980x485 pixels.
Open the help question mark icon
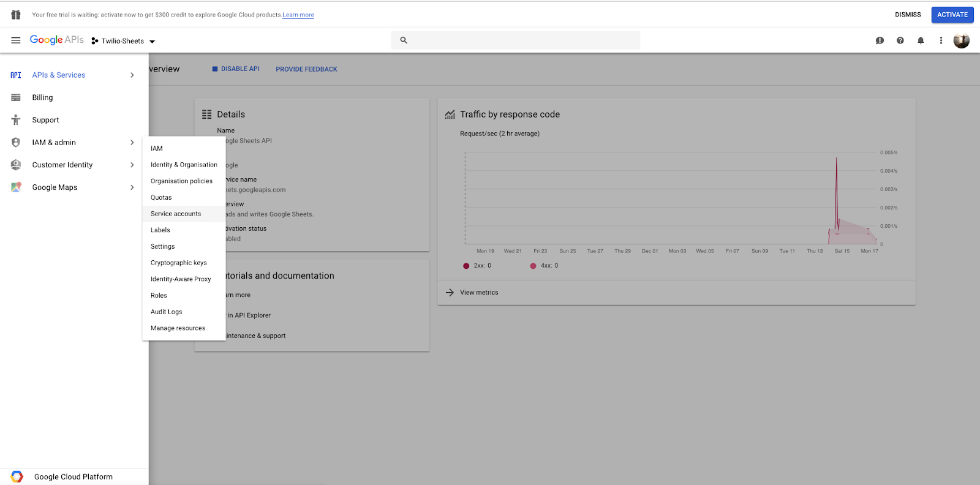pyautogui.click(x=900, y=40)
